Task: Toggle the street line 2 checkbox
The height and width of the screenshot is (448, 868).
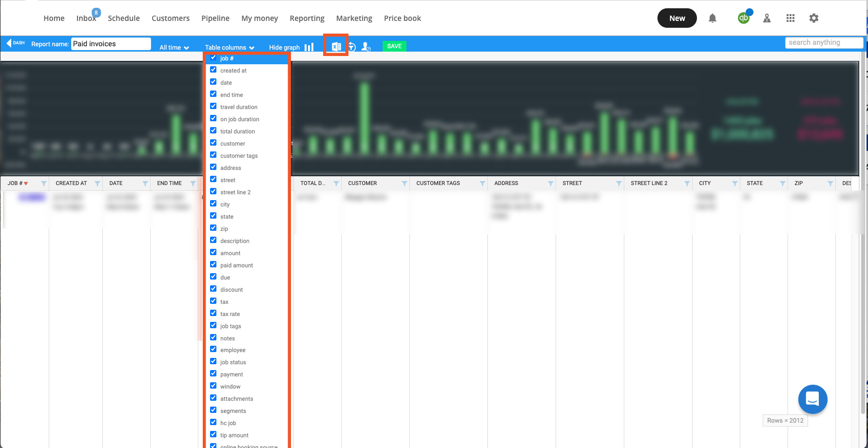Action: [x=213, y=191]
